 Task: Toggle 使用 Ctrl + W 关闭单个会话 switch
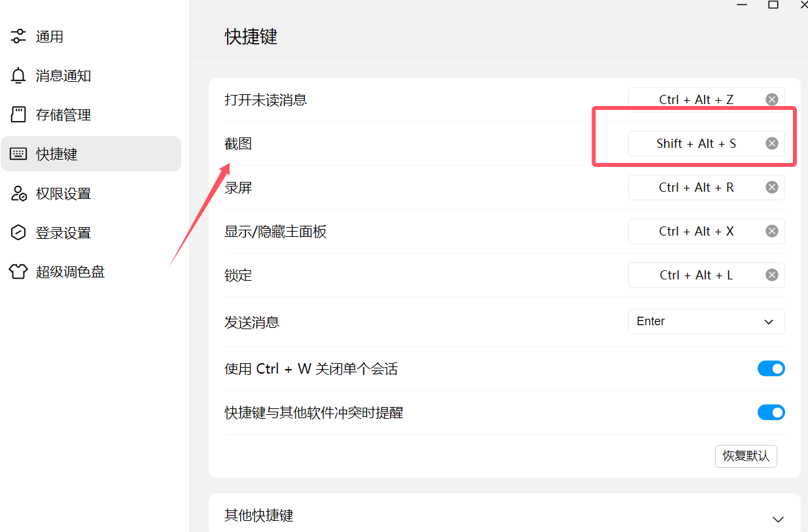(771, 368)
